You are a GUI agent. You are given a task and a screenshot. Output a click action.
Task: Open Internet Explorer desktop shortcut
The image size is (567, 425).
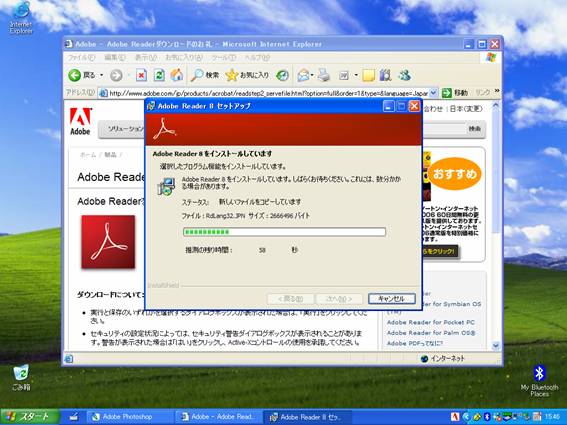21,18
